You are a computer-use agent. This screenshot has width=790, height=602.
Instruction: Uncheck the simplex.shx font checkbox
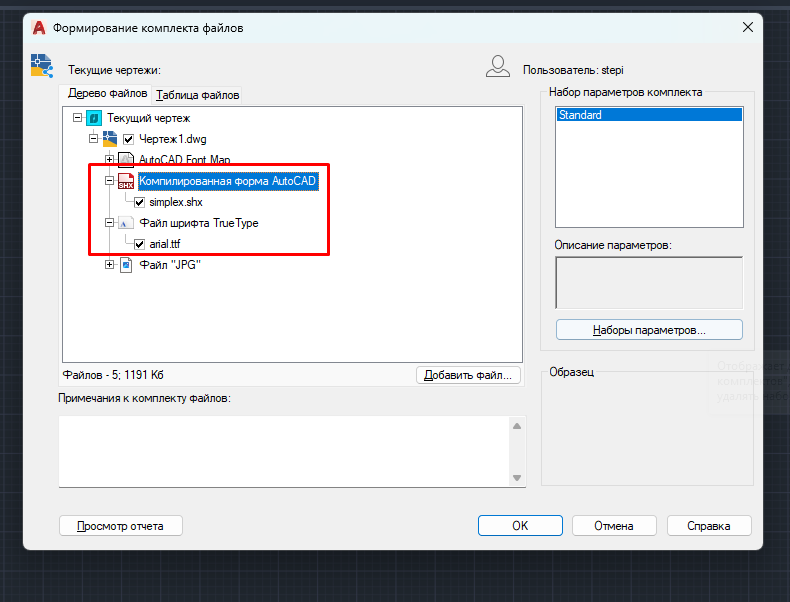click(140, 203)
